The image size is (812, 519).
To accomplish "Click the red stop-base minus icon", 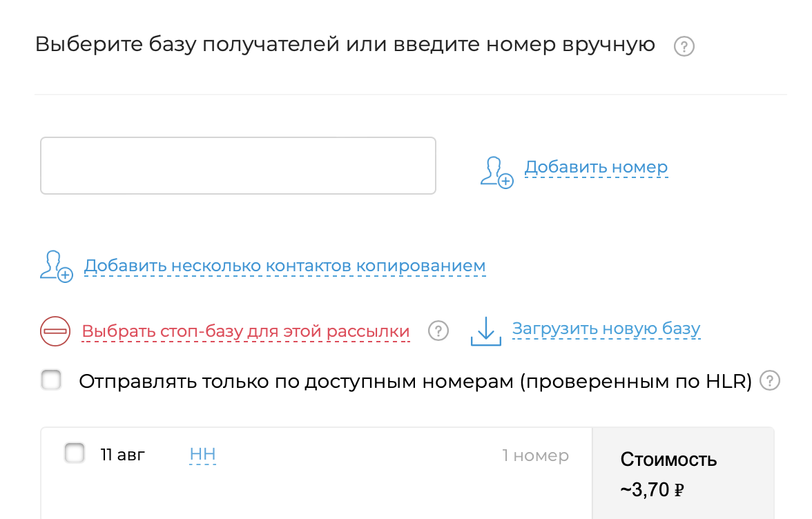I will pyautogui.click(x=55, y=331).
